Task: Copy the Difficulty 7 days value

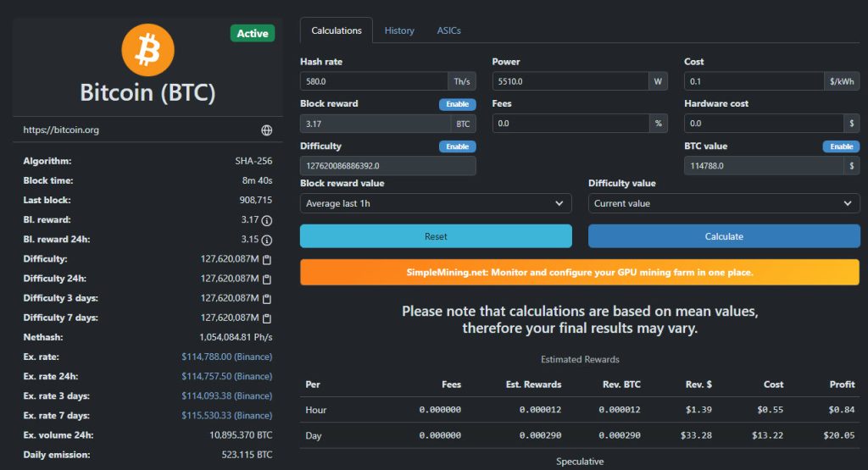Action: pos(267,318)
